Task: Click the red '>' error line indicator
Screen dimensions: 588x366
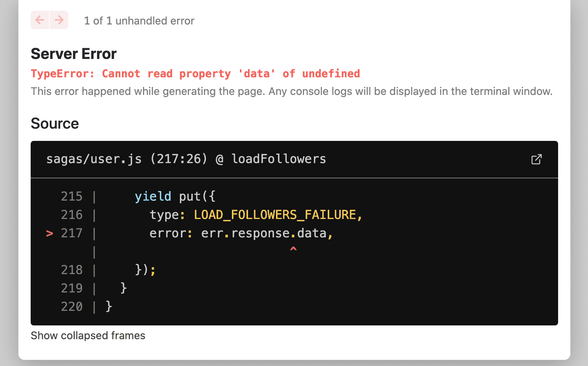Action: (49, 233)
